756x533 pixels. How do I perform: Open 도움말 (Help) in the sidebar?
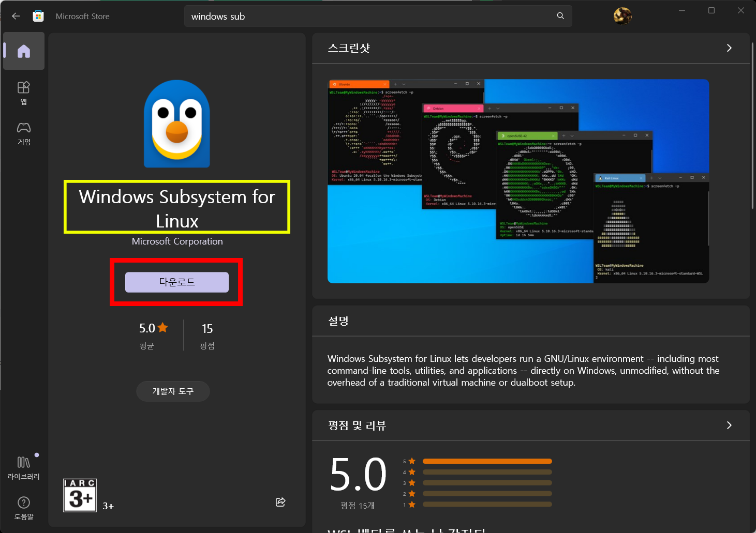(24, 508)
